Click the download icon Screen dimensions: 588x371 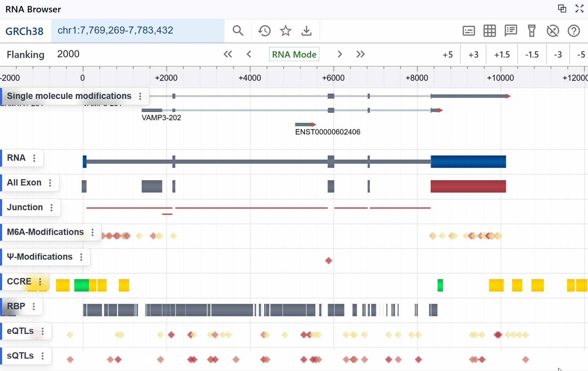306,31
